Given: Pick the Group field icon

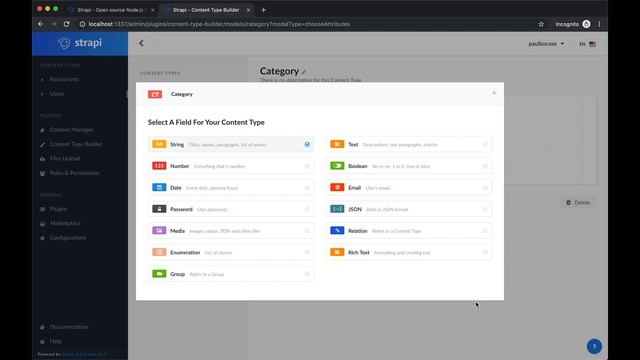Looking at the screenshot, I should (159, 274).
